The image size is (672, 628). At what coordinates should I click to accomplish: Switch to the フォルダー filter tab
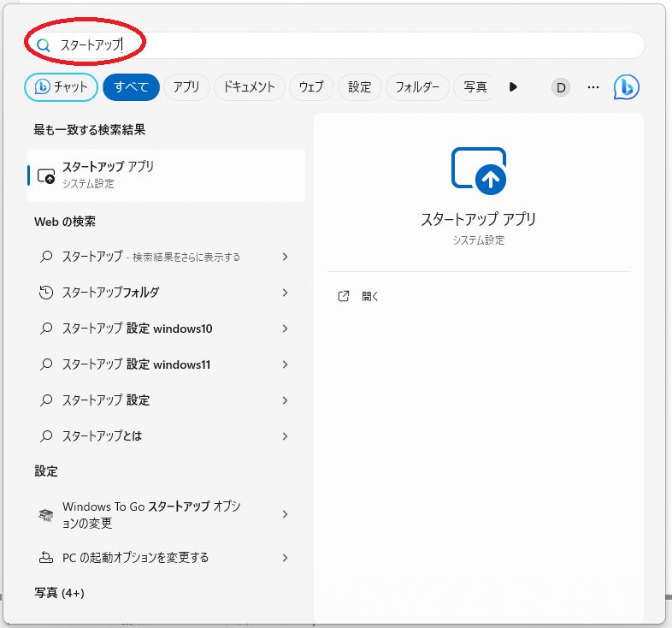click(417, 87)
